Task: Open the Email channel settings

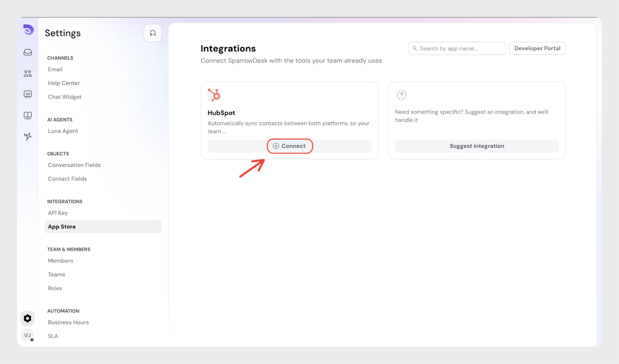Action: pos(55,70)
